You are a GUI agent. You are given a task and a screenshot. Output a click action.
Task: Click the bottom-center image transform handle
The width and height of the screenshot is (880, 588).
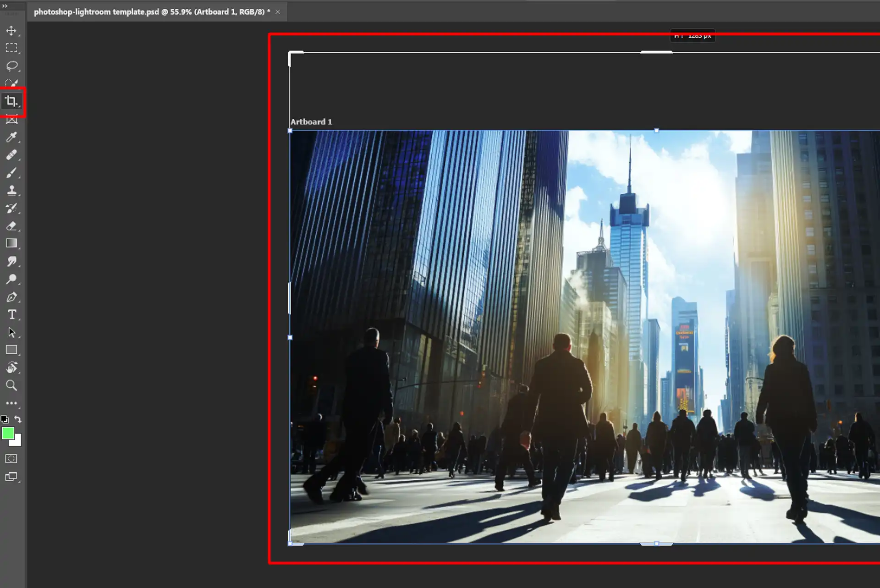[656, 544]
